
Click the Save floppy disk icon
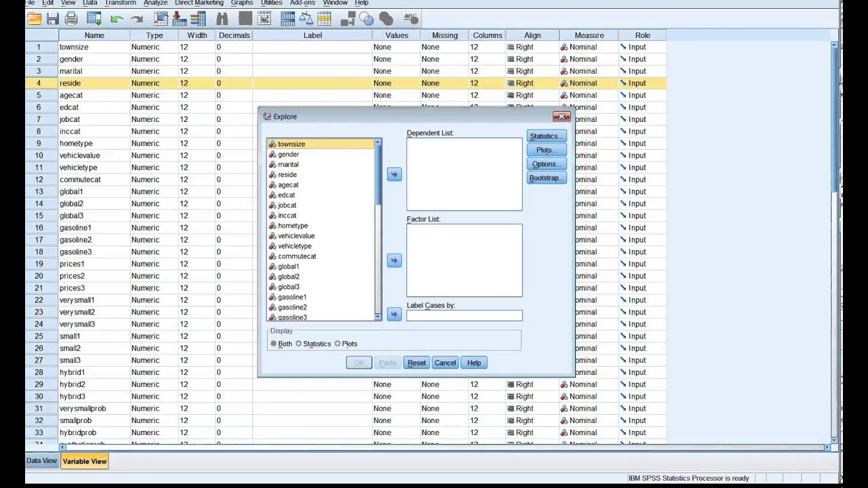52,19
